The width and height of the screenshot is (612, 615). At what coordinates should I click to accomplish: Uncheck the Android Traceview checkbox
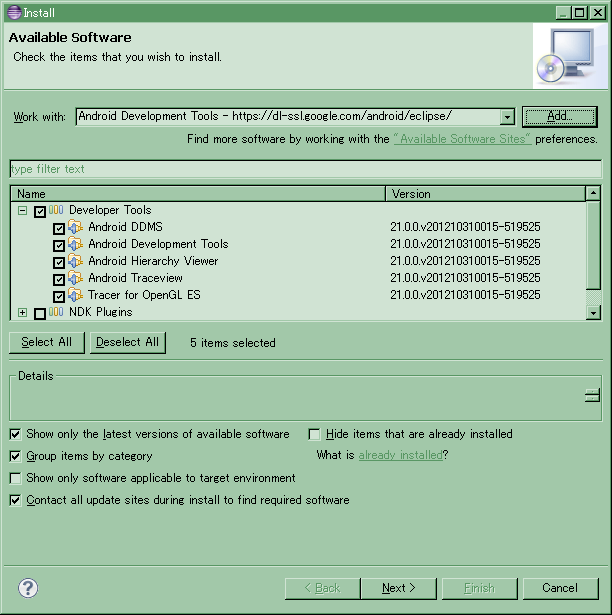[x=59, y=279]
